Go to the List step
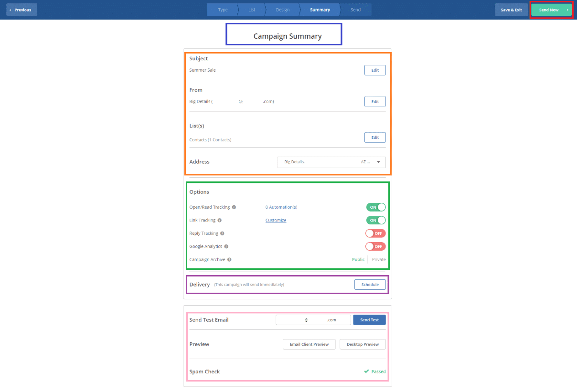577x392 pixels. (x=252, y=10)
